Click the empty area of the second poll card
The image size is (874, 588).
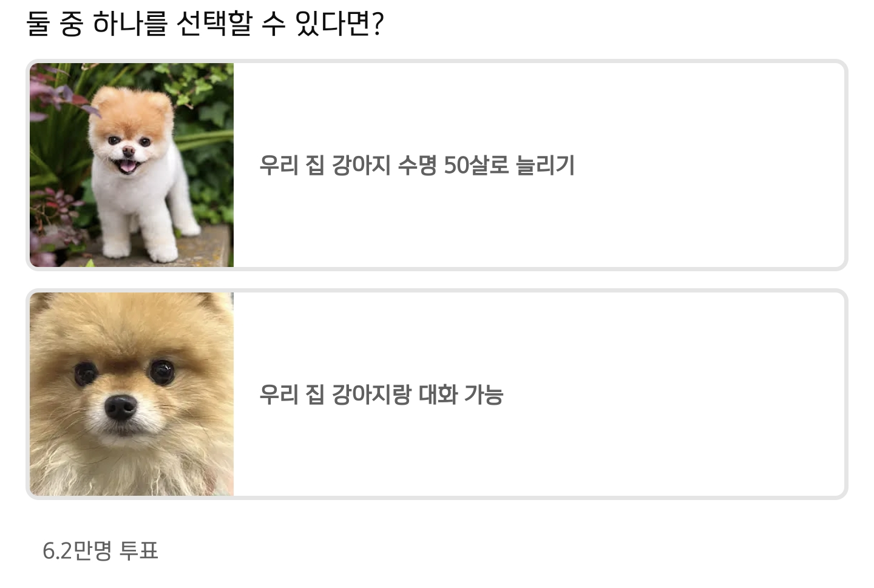(674, 394)
